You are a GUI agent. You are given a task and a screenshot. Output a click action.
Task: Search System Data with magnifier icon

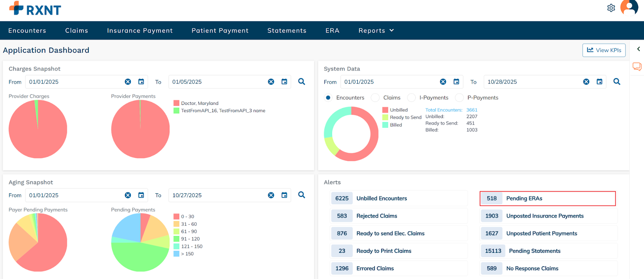coord(617,82)
